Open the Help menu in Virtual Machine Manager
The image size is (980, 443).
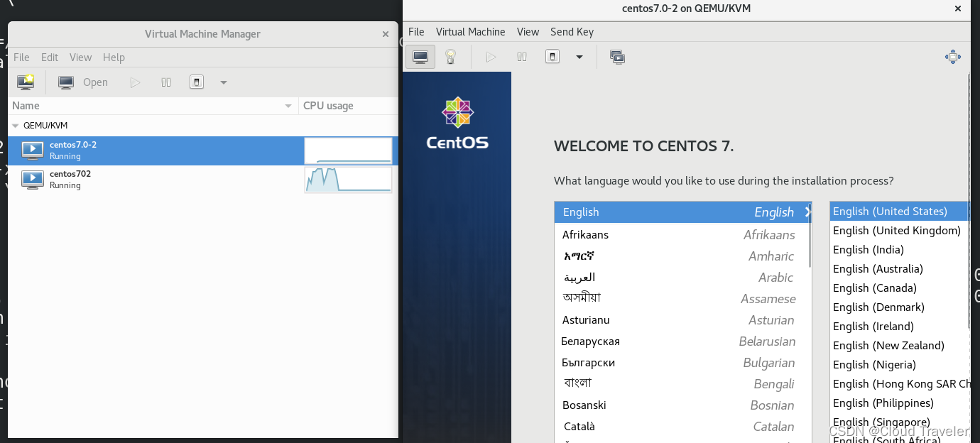(114, 58)
